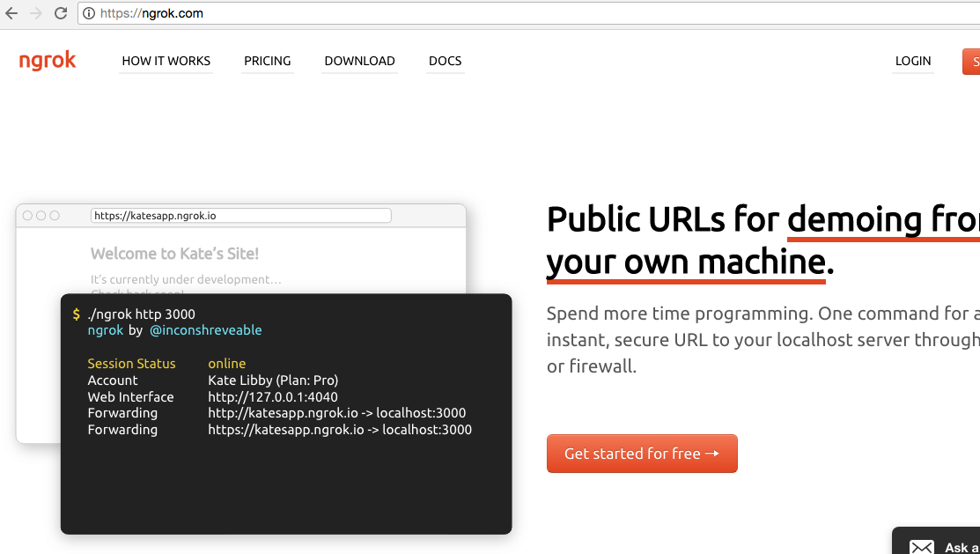
Task: Click the gray circles in mock browser window
Action: [x=41, y=216]
